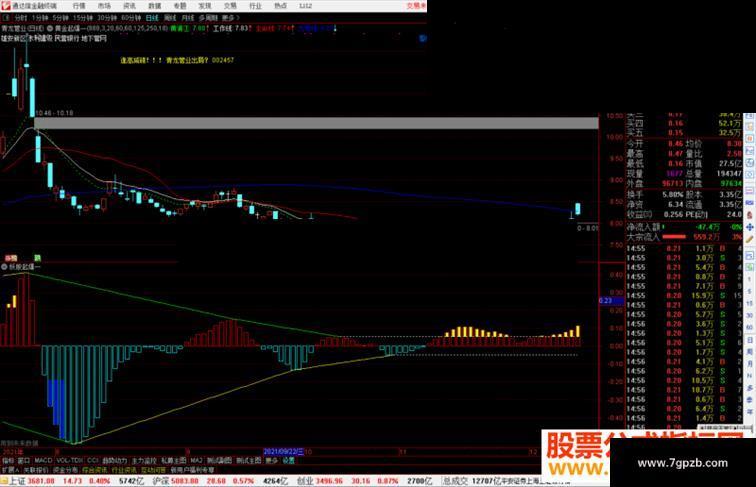Open 设置 in the indicator bar

[288, 461]
